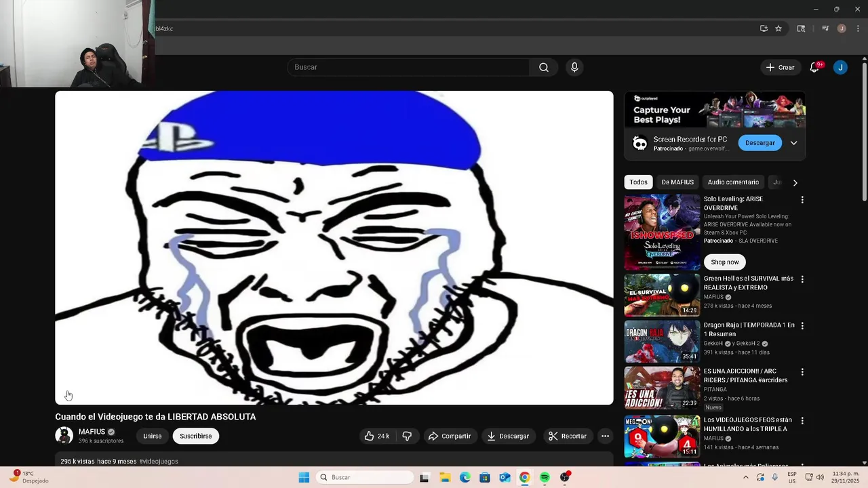
Task: Open the ES UNA ADICCION thumbnail
Action: tap(662, 388)
